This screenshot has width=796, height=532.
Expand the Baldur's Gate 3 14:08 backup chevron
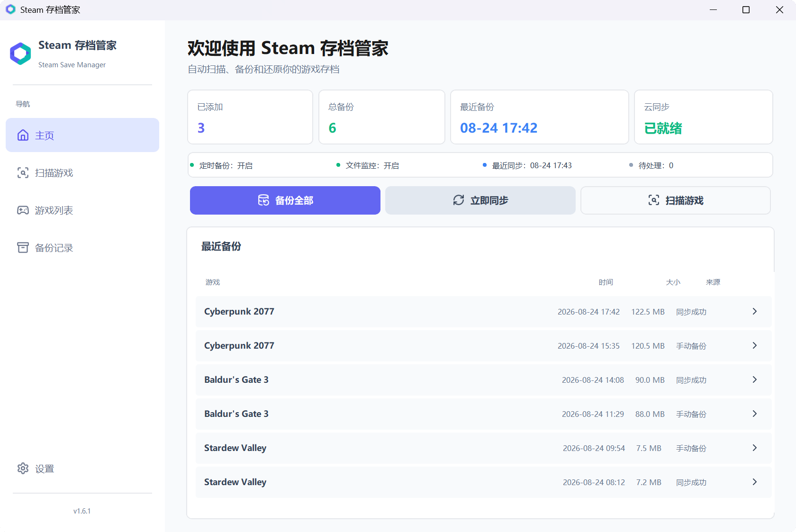(755, 379)
